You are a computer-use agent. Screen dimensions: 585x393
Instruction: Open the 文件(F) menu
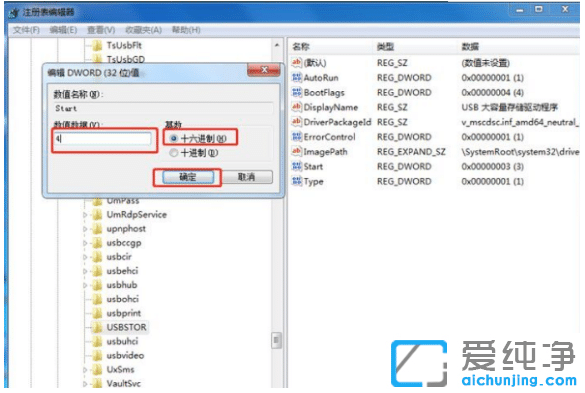click(x=26, y=30)
